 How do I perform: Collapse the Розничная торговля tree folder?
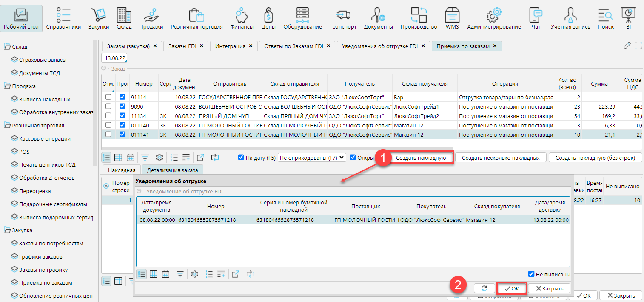(7, 125)
